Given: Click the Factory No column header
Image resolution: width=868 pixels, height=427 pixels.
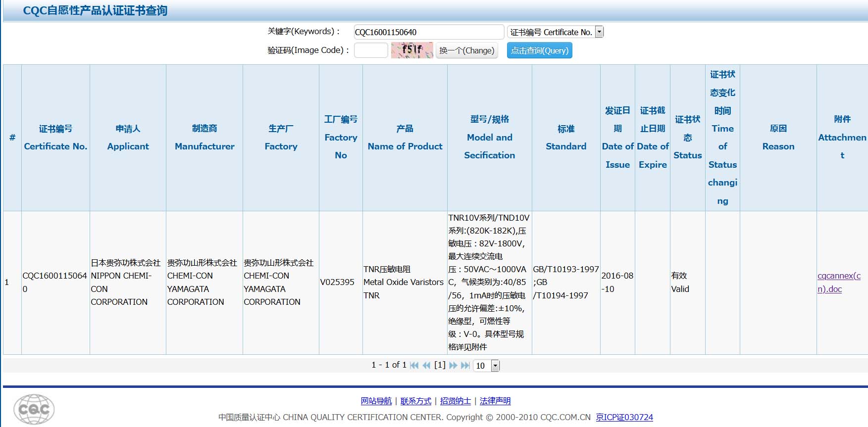Looking at the screenshot, I should coord(341,138).
